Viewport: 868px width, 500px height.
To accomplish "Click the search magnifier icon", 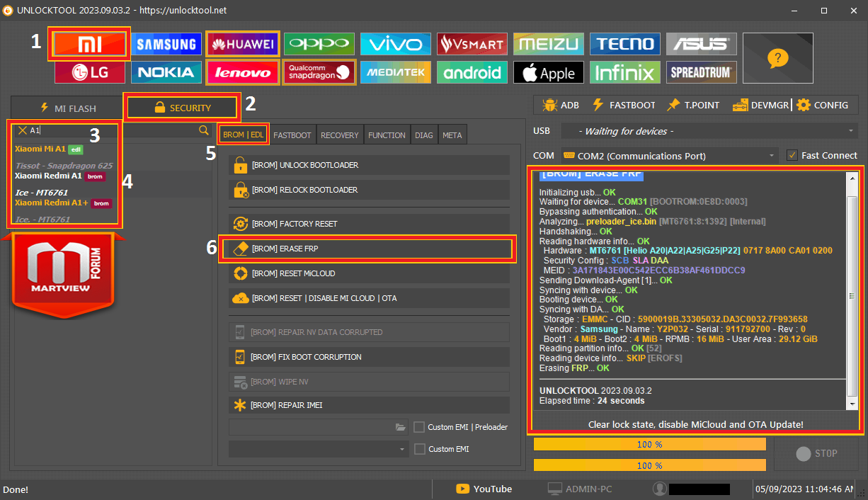I will [x=204, y=130].
